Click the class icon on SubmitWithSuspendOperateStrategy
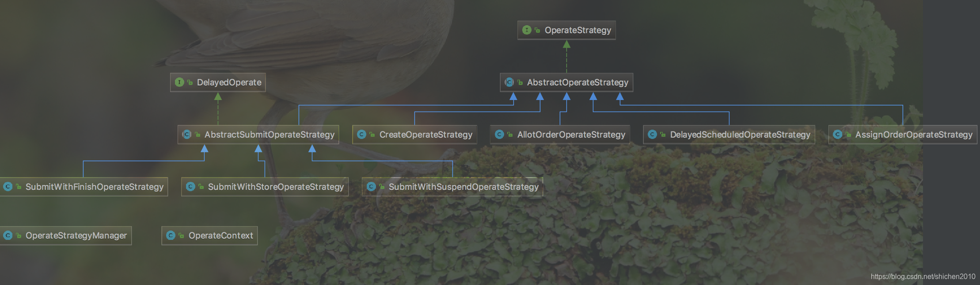Viewport: 980px width, 285px height. tap(371, 187)
